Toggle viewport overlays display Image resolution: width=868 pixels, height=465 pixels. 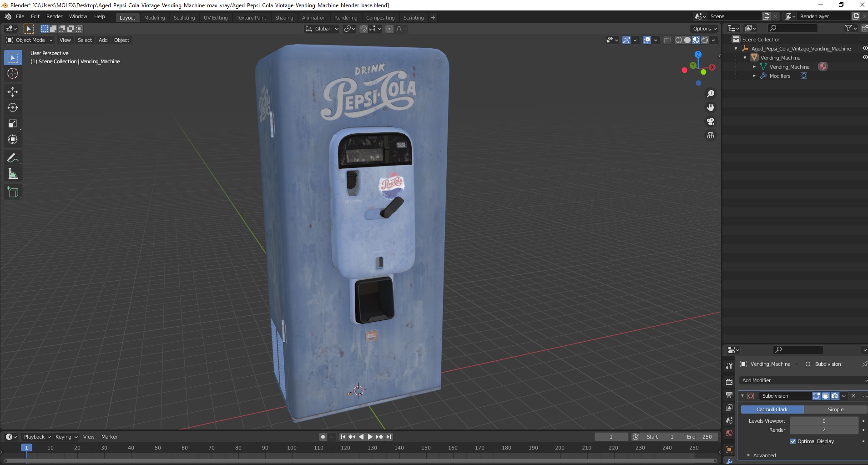[647, 40]
